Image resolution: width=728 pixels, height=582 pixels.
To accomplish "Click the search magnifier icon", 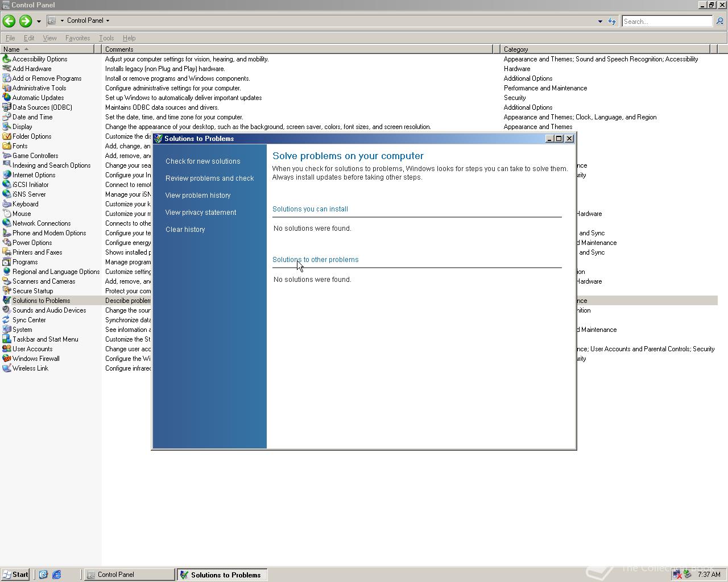I will [719, 21].
